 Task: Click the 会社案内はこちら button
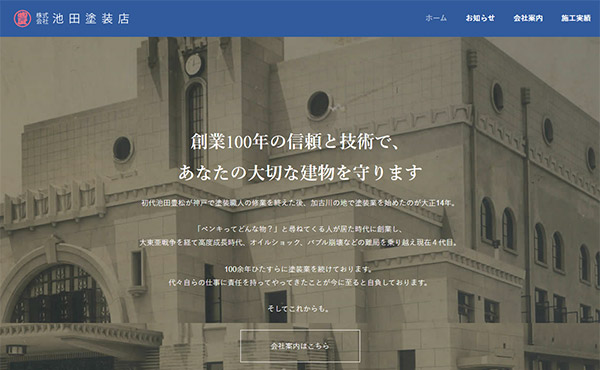pyautogui.click(x=300, y=346)
